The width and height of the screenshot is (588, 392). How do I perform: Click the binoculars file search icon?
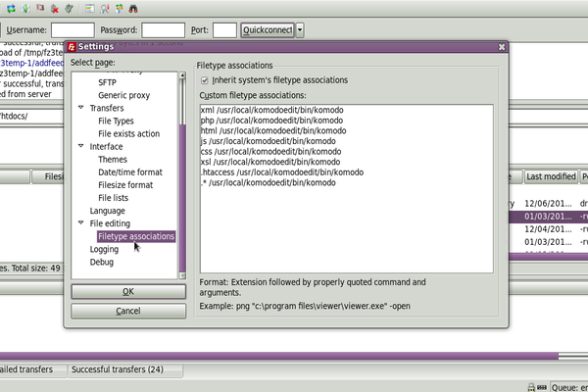point(132,8)
